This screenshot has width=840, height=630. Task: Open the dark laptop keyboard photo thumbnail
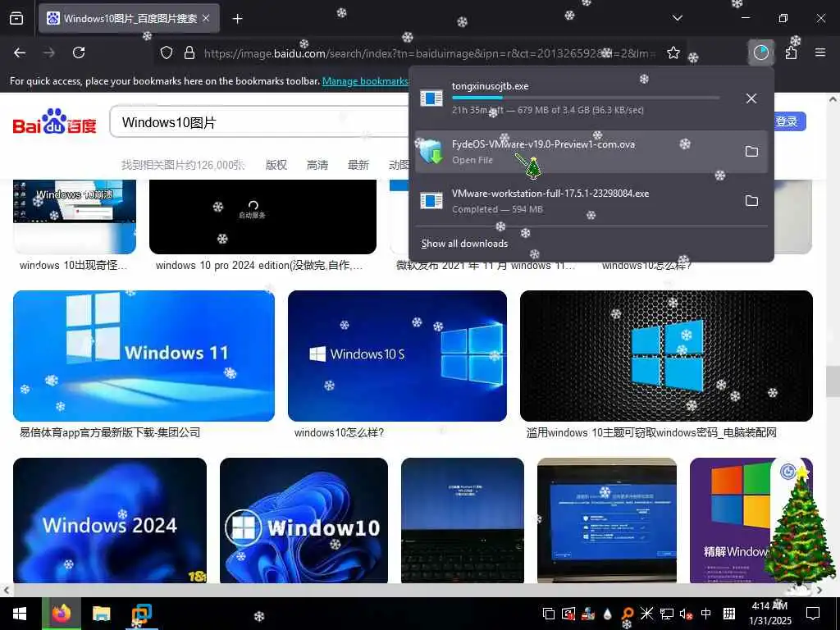click(x=463, y=520)
